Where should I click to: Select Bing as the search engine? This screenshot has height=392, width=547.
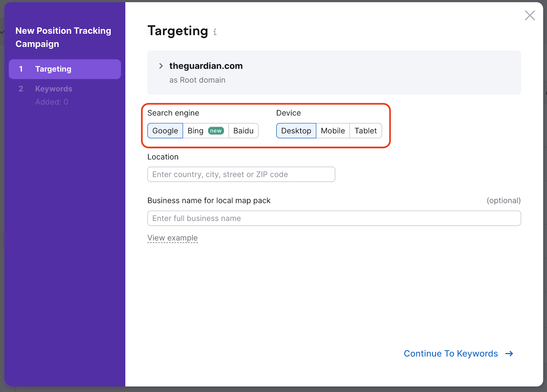point(195,130)
